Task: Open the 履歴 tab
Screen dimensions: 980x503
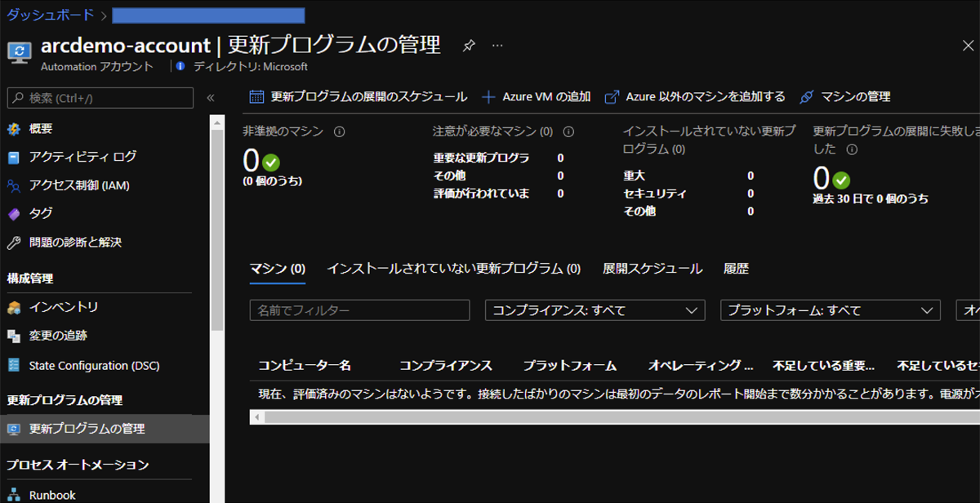Action: tap(736, 269)
